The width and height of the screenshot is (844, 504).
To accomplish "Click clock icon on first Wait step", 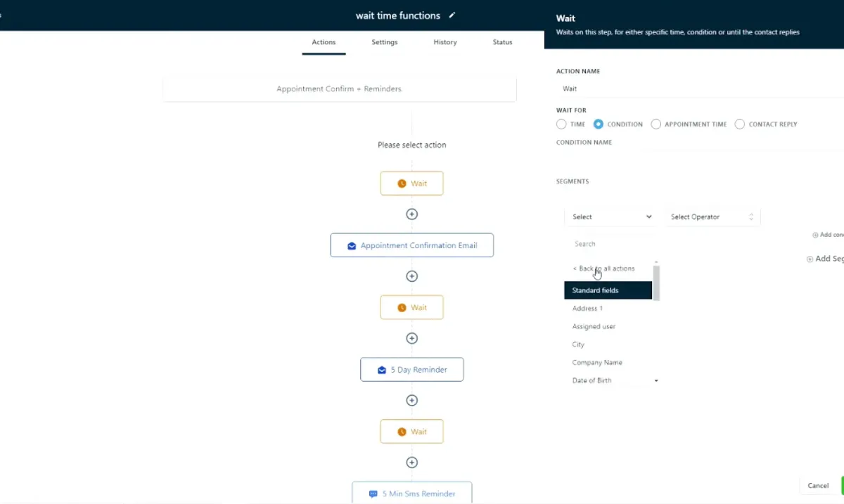I will pyautogui.click(x=402, y=183).
